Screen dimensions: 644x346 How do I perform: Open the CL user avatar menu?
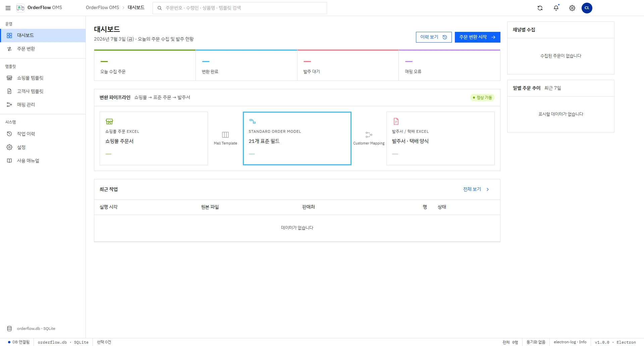[x=587, y=8]
